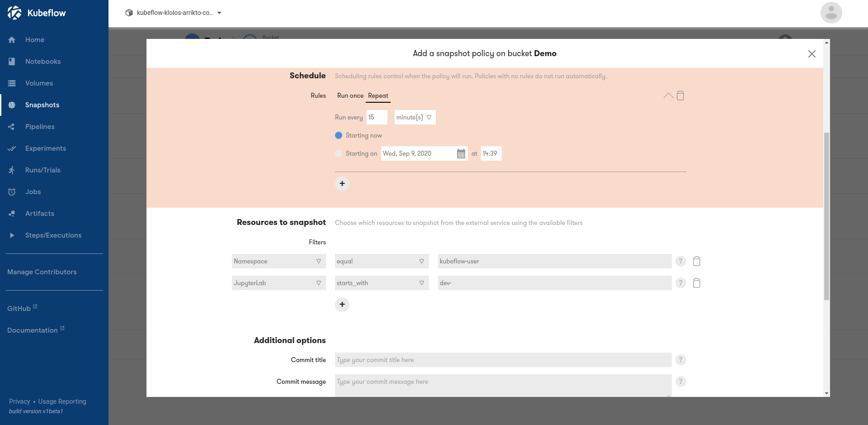Click the start time field 14:39
Screen dimensions: 868x425
[491, 153]
